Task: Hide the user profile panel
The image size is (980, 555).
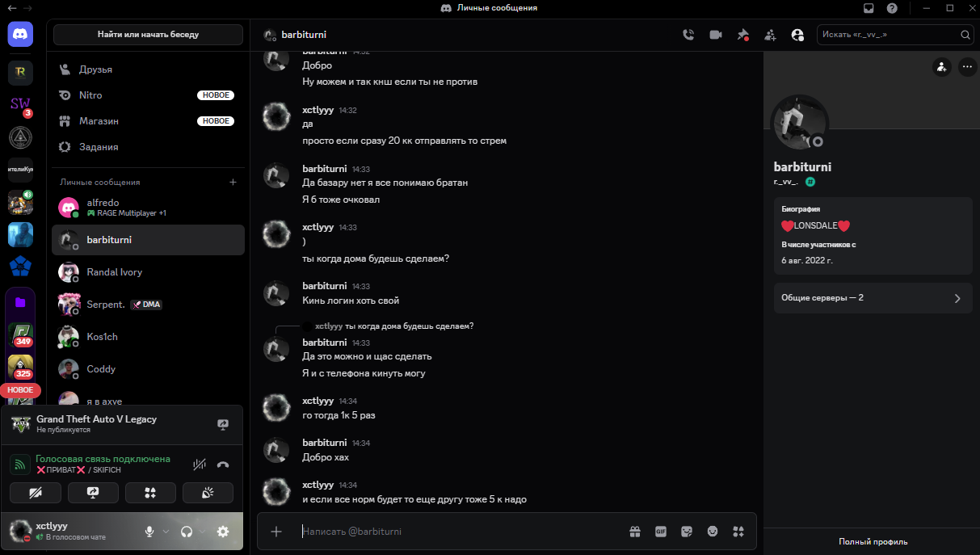Action: (x=797, y=35)
